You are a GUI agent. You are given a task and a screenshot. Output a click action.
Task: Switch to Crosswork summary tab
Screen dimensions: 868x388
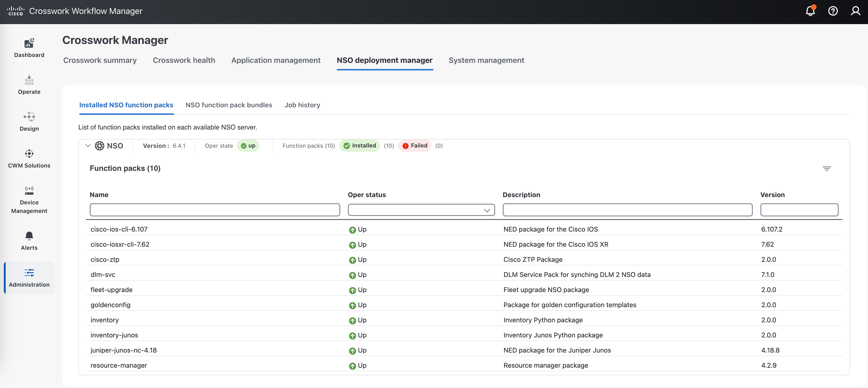pos(100,60)
